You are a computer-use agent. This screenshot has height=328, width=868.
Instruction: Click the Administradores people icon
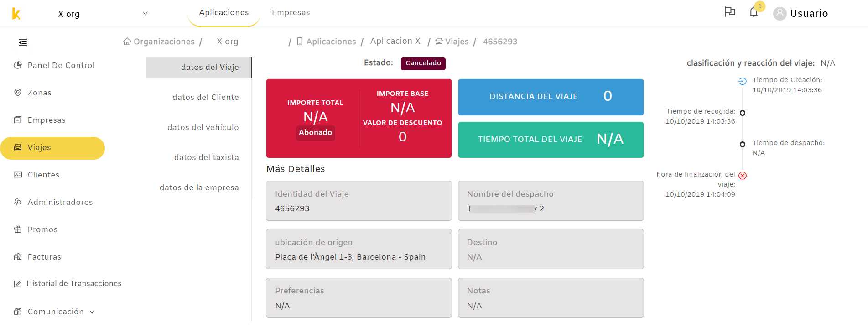pyautogui.click(x=18, y=202)
